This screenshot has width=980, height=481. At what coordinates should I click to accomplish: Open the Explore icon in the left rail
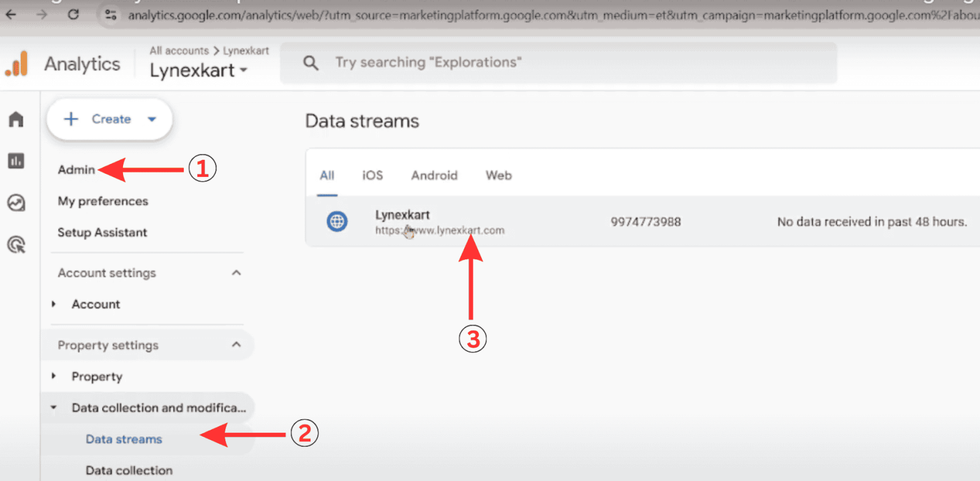(17, 203)
